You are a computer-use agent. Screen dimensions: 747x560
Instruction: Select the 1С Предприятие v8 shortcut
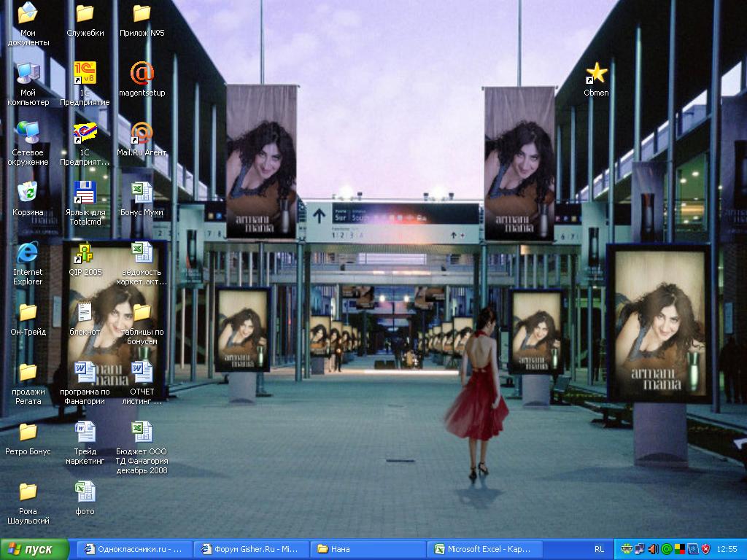[85, 73]
